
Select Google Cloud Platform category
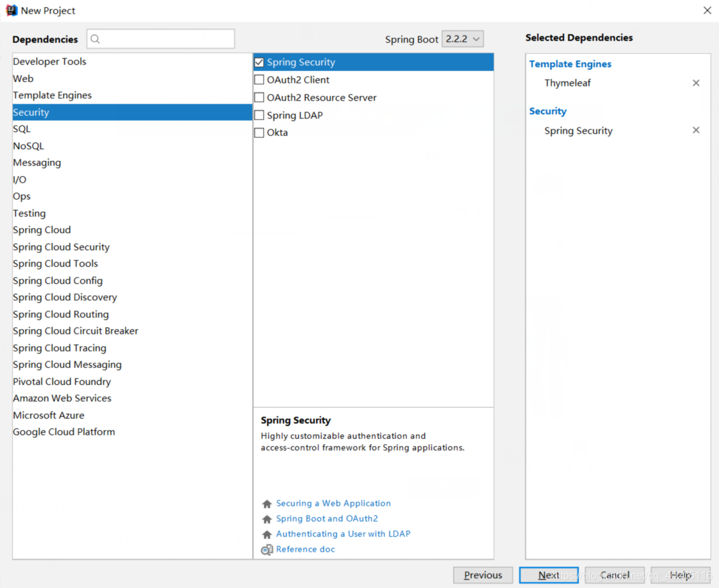[132, 432]
